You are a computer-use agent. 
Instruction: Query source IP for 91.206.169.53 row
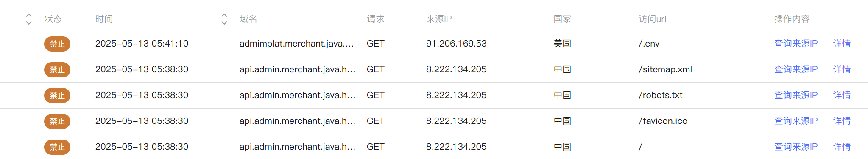coord(796,44)
